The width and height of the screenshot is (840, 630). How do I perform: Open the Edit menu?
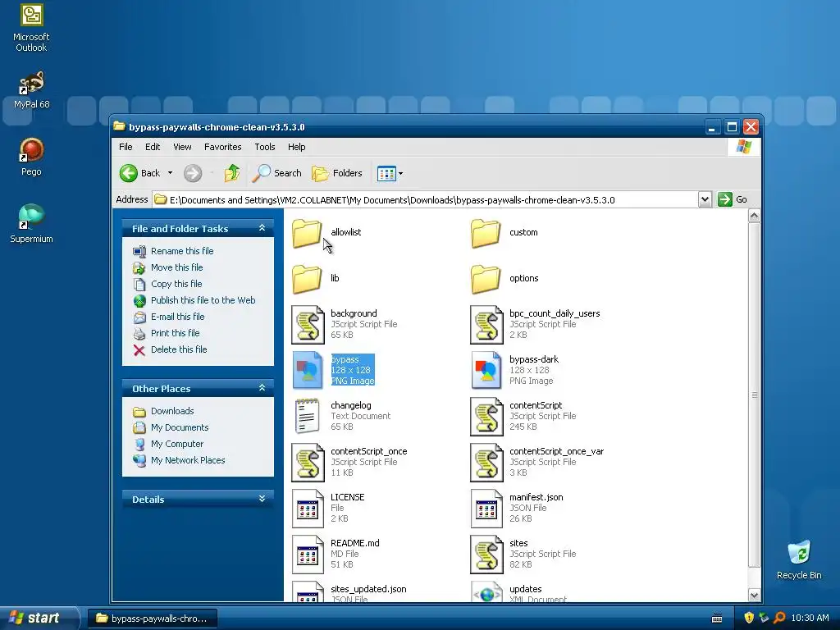pos(153,147)
